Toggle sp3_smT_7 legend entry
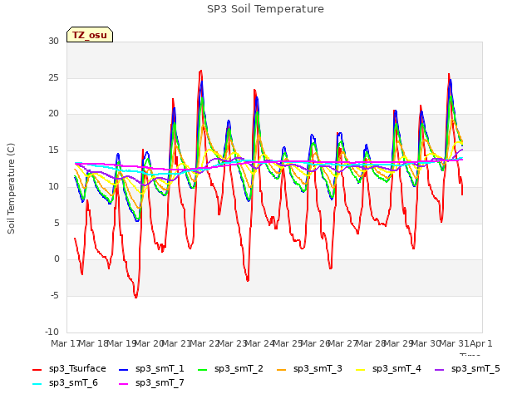 coord(151,382)
